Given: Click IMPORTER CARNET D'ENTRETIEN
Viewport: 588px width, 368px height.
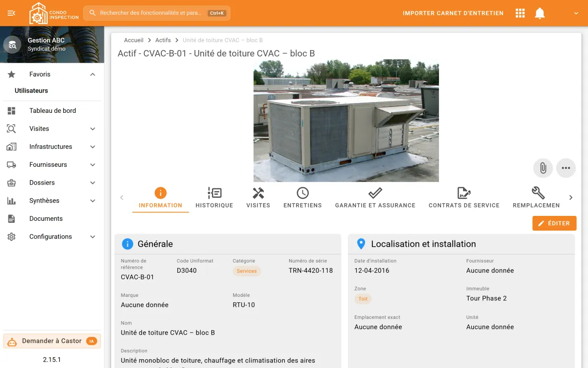Looking at the screenshot, I should point(453,13).
